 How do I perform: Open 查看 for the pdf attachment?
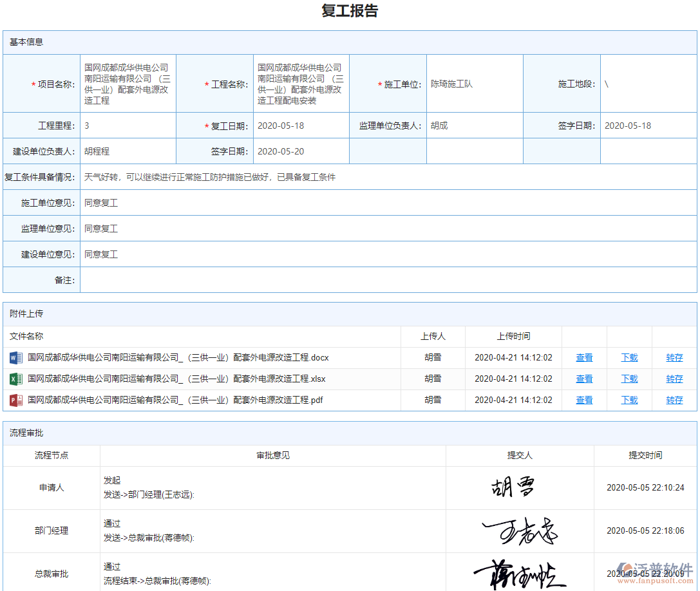click(583, 400)
